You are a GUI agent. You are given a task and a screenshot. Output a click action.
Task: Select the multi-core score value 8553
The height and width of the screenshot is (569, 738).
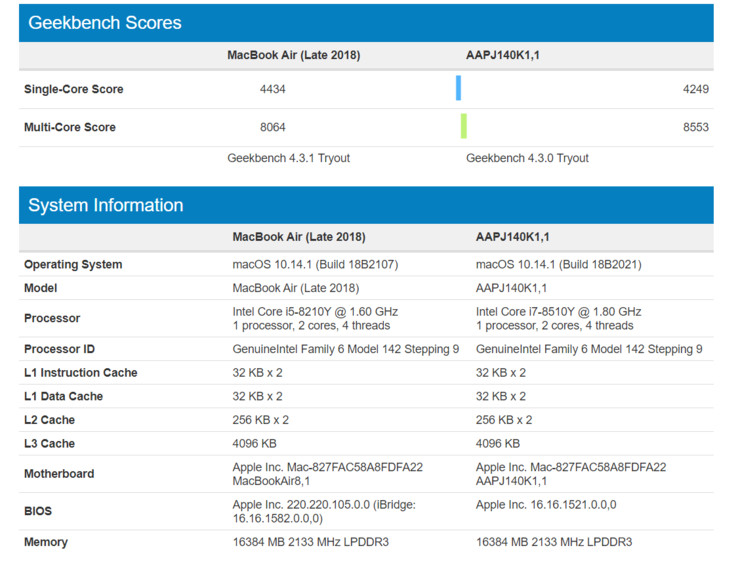coord(696,127)
